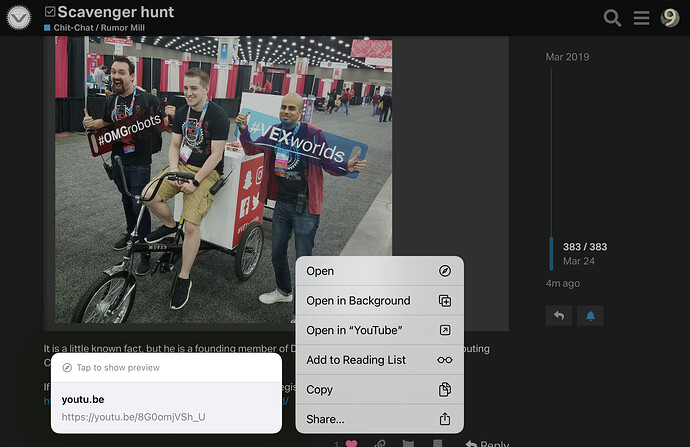Toggle the solved checkbox by Scavenger hunt
The height and width of the screenshot is (447, 690).
[x=50, y=11]
